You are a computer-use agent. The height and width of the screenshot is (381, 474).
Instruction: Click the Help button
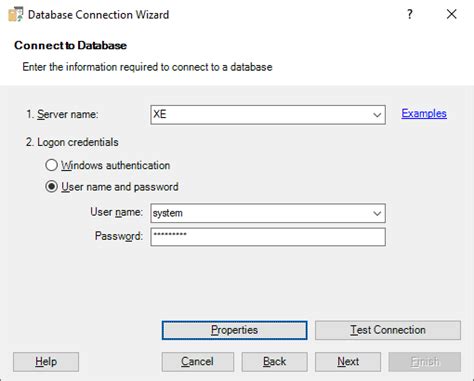[x=46, y=362]
